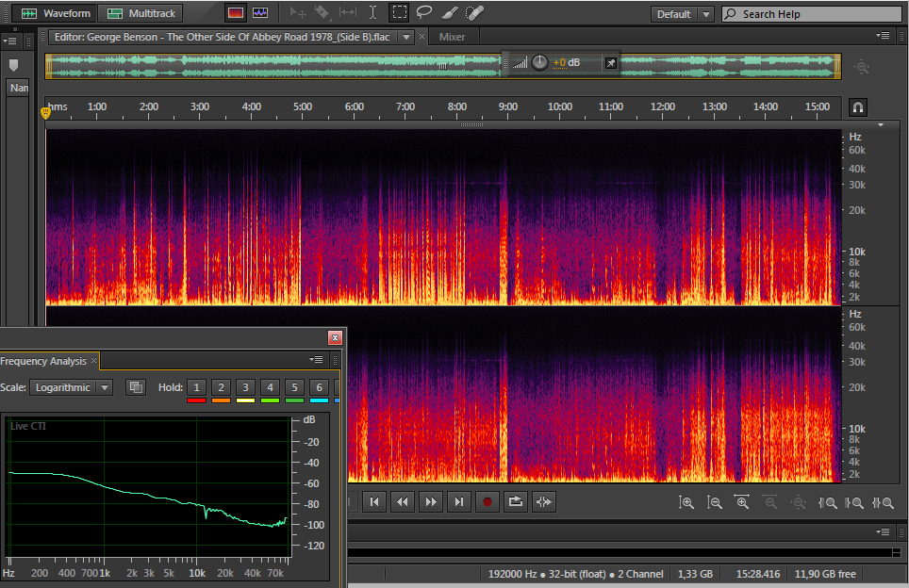Click the overview waveform navigator

(443, 67)
